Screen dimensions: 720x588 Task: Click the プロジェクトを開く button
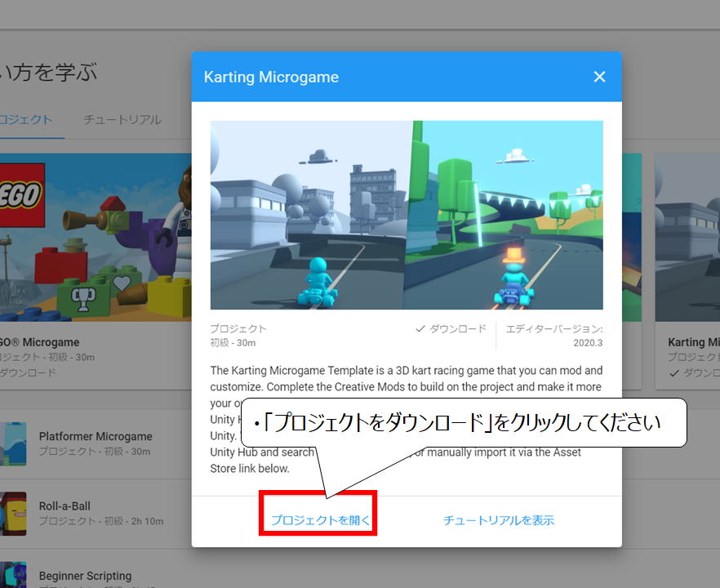point(320,520)
